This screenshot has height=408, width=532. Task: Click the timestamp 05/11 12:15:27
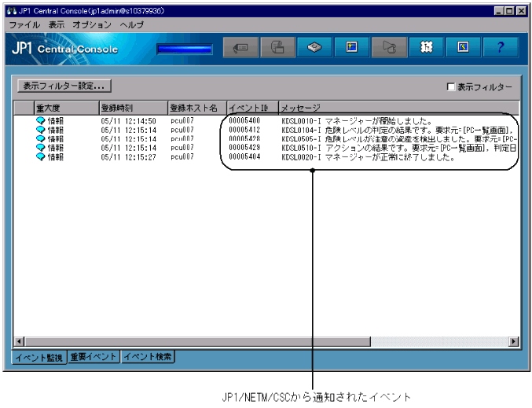pyautogui.click(x=128, y=156)
